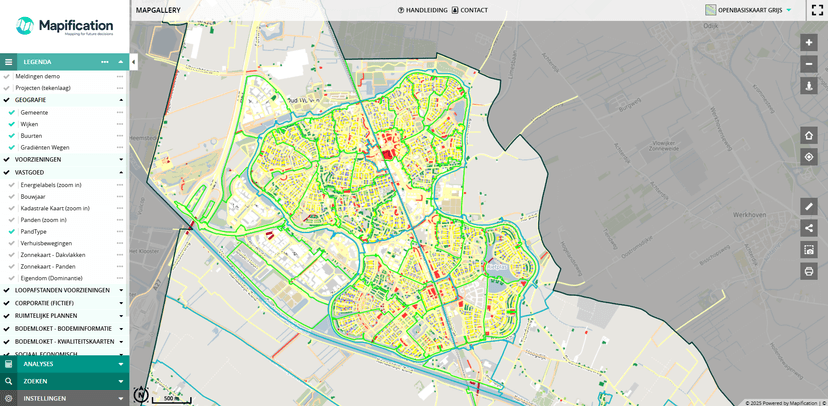The width and height of the screenshot is (828, 406).
Task: Disable Gradiënten Wegen layer checkmark
Action: (x=12, y=147)
